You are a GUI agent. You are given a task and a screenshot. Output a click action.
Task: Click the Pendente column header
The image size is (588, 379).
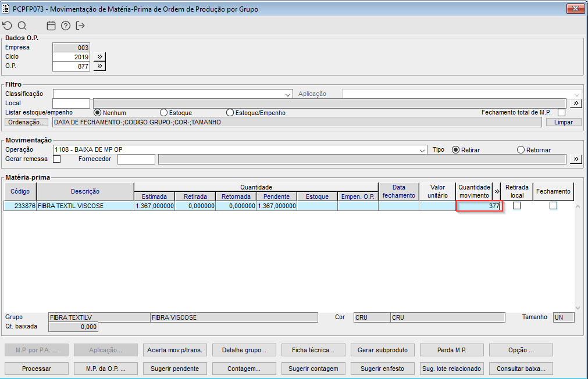[x=276, y=196]
